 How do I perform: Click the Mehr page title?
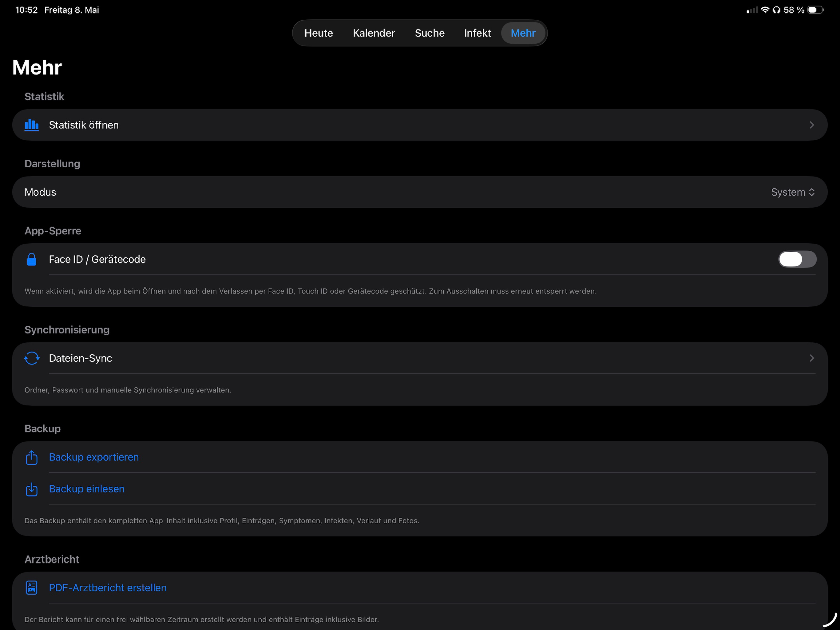37,68
